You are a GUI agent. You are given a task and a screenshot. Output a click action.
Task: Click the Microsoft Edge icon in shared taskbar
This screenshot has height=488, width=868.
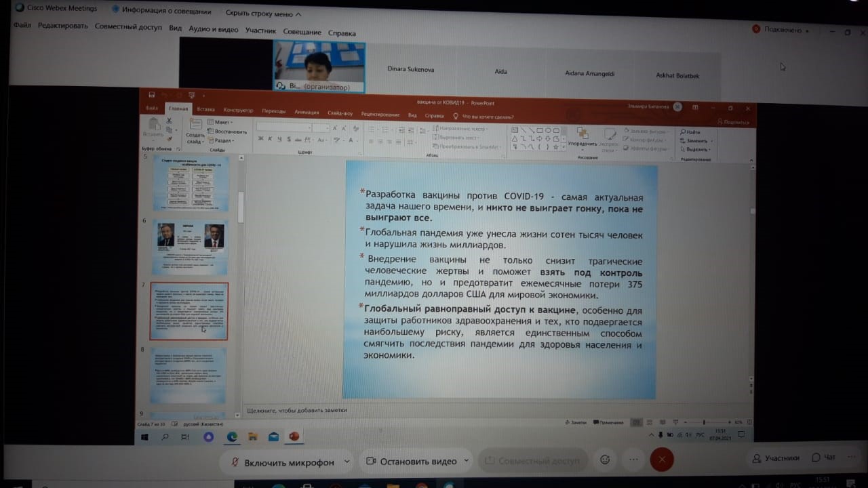tap(231, 437)
